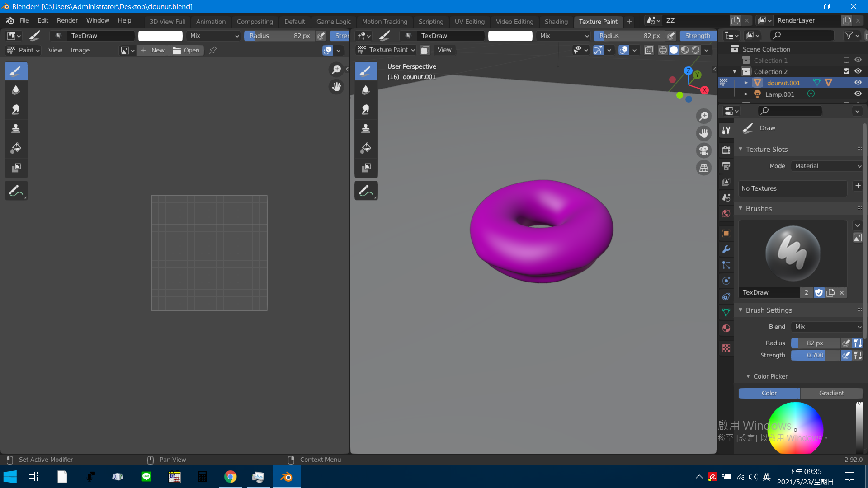Click the viewport zoom magnifier icon
Viewport: 868px width, 488px height.
[704, 116]
